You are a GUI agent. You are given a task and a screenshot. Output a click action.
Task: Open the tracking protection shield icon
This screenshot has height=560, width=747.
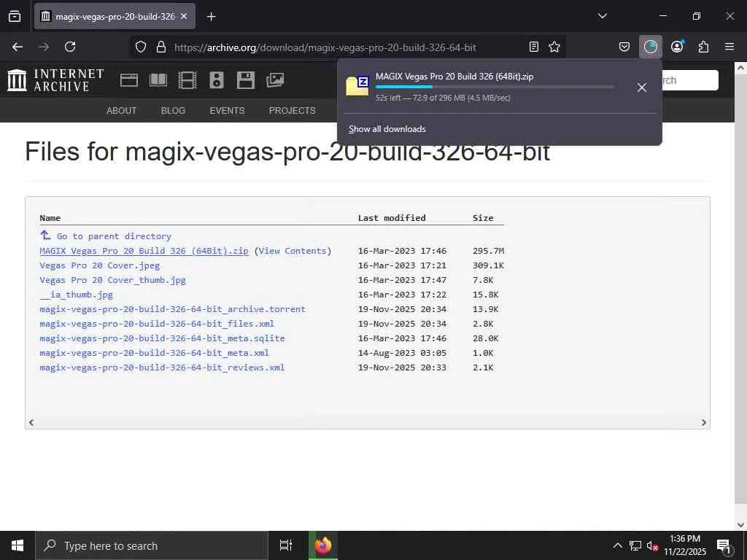coord(141,47)
